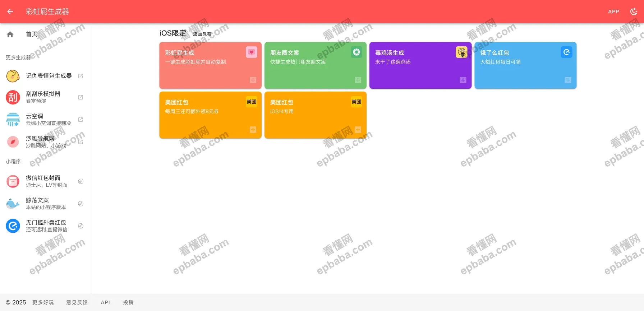644x311 pixels.
Task: Click external-link icon beside 记仇表情包生成器
Action: [x=80, y=76]
